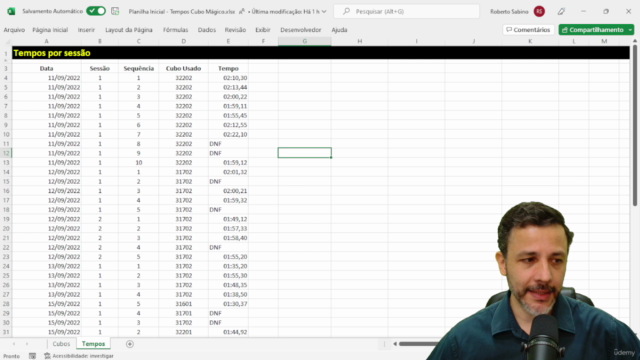
Task: Select the 'Tempos por sessão' title cell
Action: coord(51,53)
